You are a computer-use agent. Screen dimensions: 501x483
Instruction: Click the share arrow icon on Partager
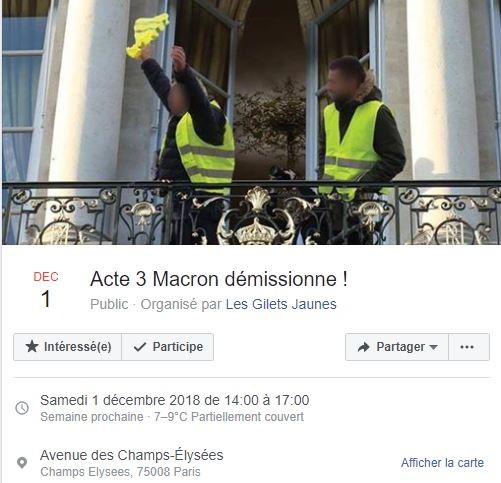tap(363, 347)
